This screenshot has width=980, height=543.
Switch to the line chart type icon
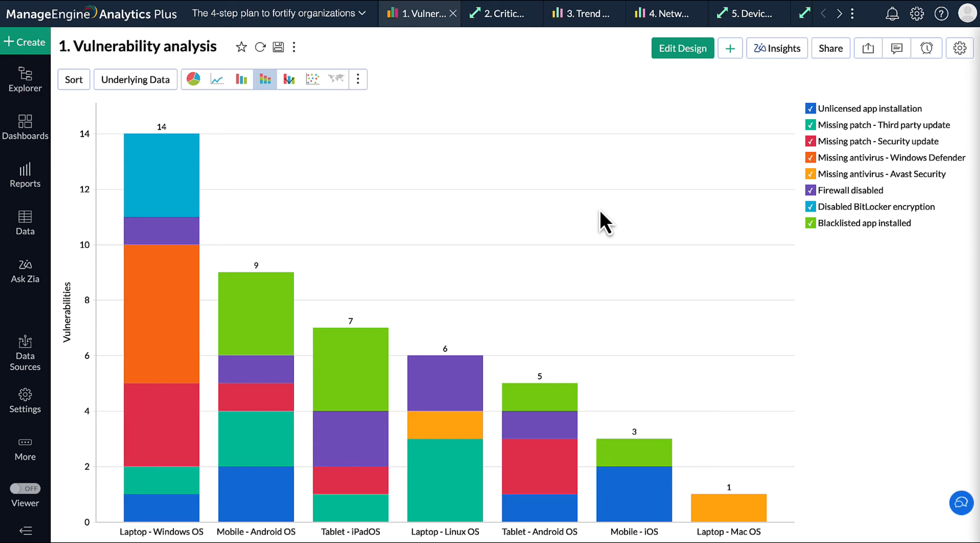point(217,79)
